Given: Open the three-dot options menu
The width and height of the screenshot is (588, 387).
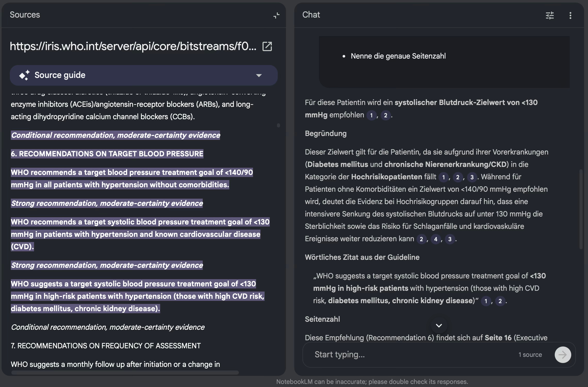Looking at the screenshot, I should click(571, 15).
